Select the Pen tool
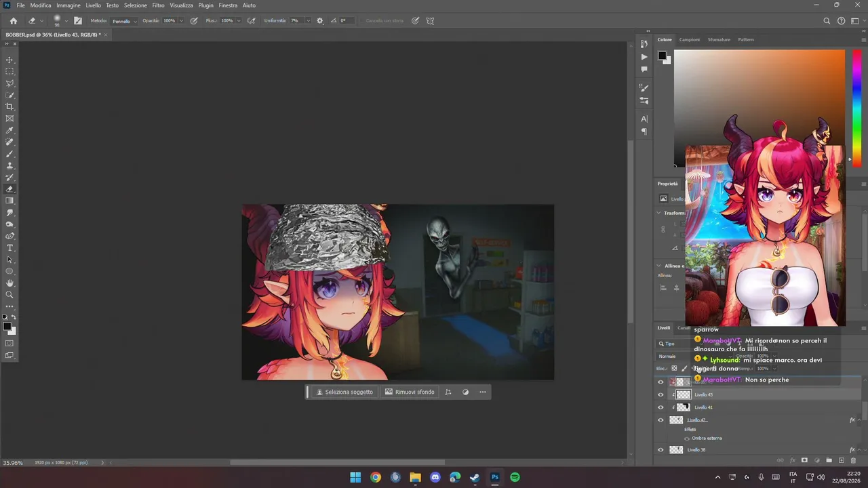This screenshot has width=868, height=488. pos(9,236)
